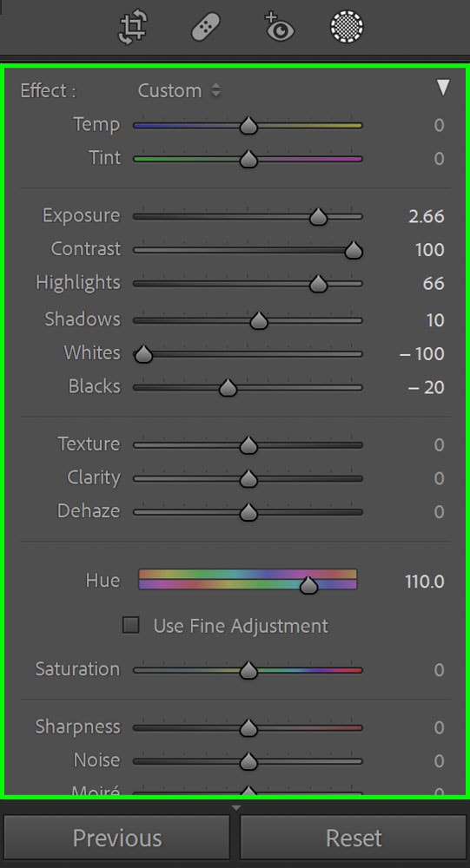Click the Highlights value 66
Screen dimensions: 470x868
coord(434,284)
